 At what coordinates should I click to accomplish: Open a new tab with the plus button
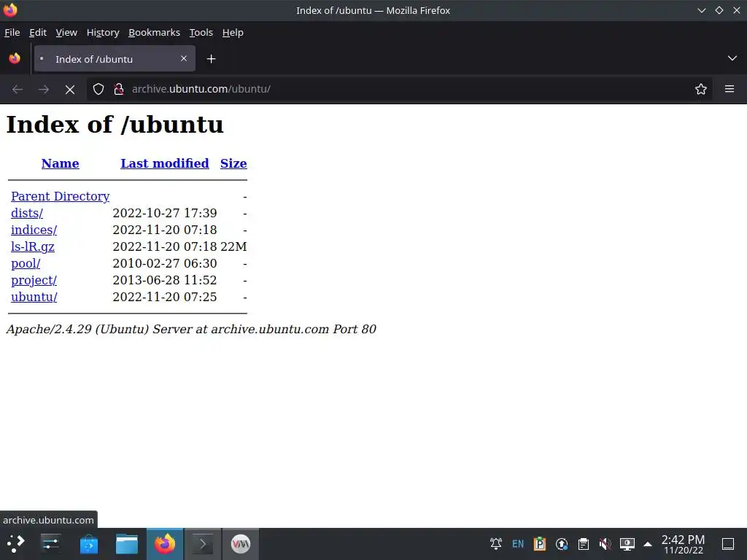click(x=211, y=58)
